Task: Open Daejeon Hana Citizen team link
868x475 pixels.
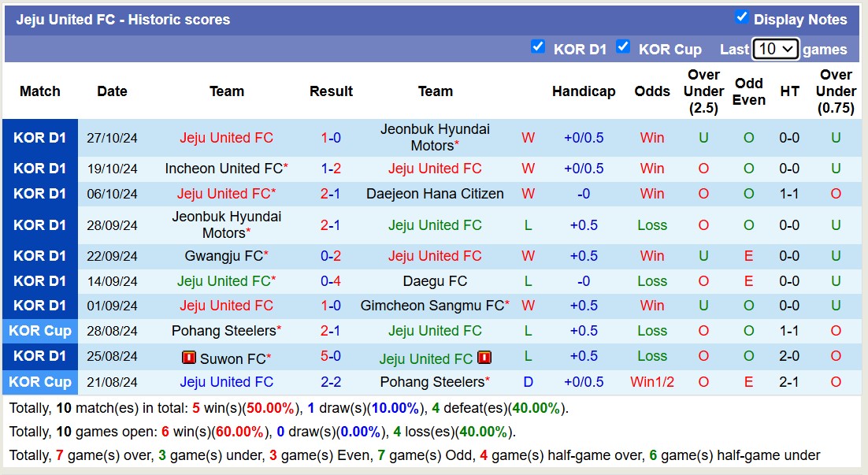Action: pos(436,194)
